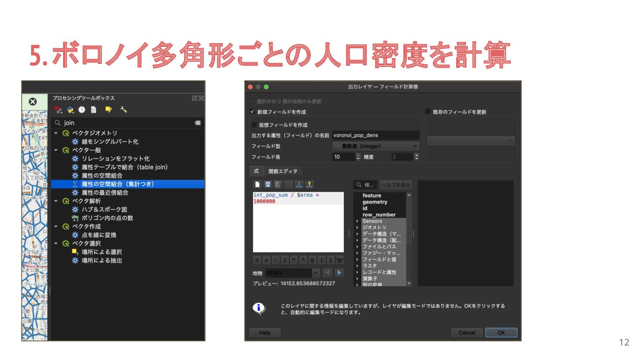
Task: Expand the ジオメトリ function group
Action: pos(357,227)
